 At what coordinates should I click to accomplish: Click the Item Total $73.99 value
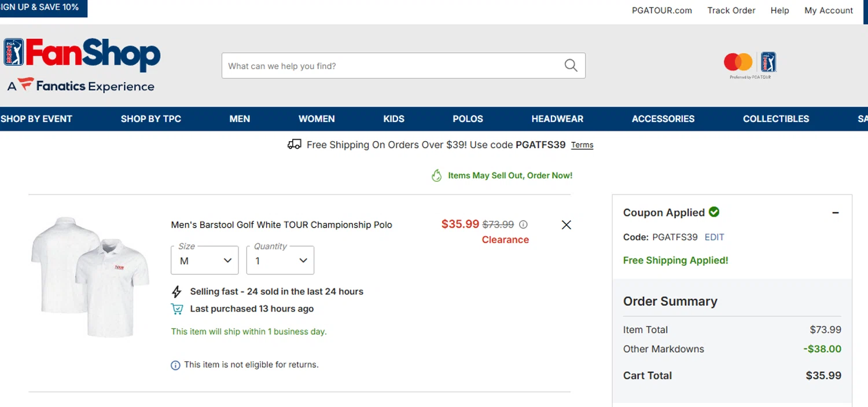(x=825, y=330)
